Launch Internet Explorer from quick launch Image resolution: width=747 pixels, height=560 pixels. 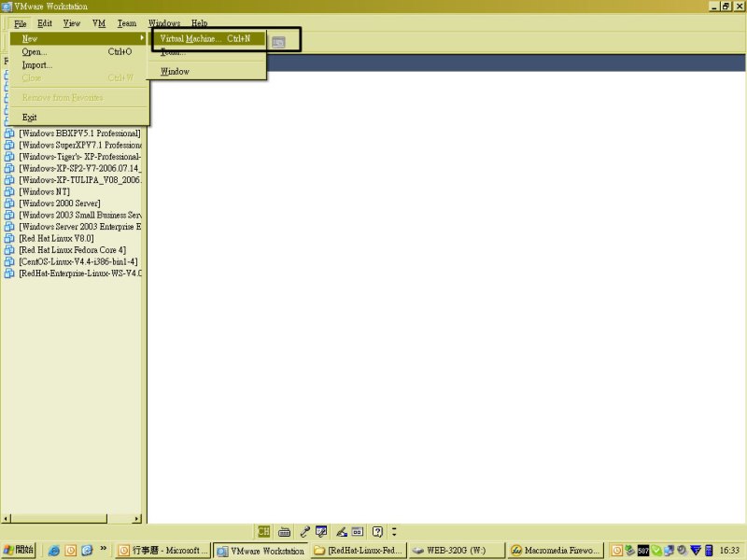point(54,551)
